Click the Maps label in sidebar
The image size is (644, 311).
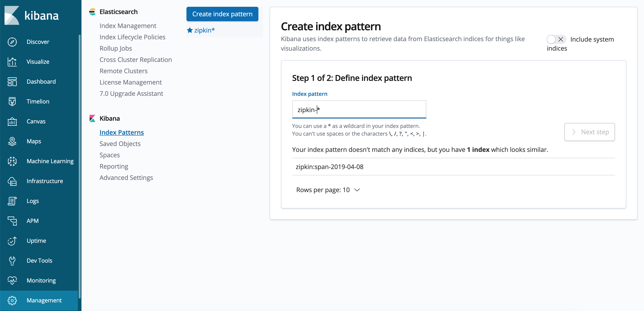(x=34, y=141)
